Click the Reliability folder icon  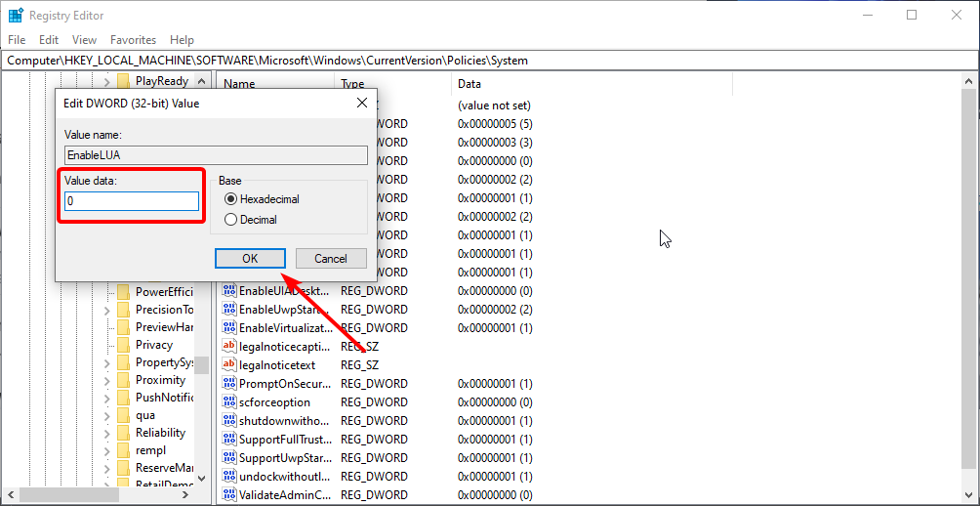pos(123,432)
